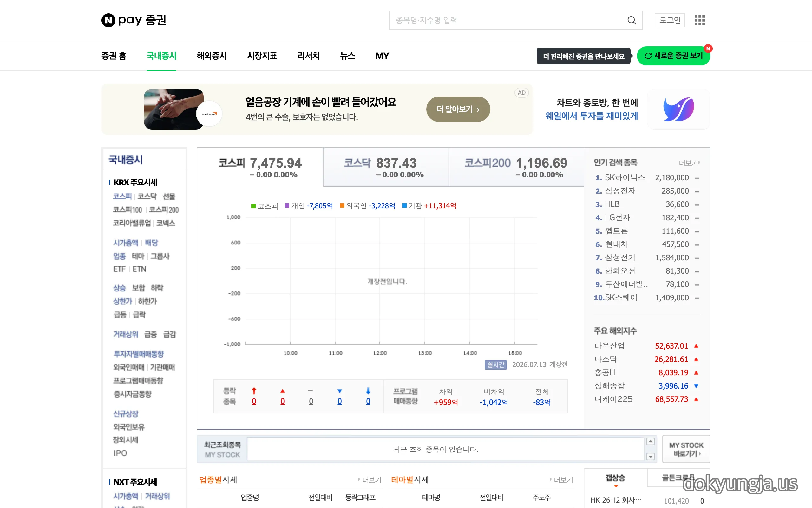
Task: Expand 인기 검색 종목 더보기
Action: click(690, 163)
